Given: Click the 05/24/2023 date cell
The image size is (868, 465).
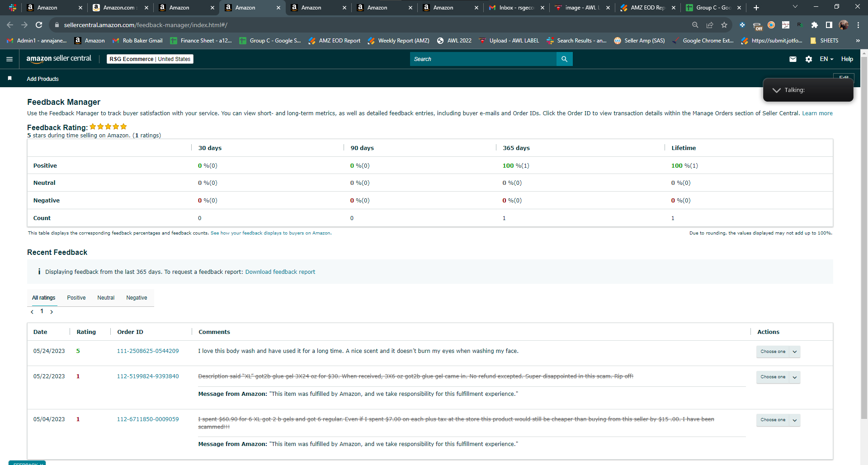Looking at the screenshot, I should pyautogui.click(x=49, y=351).
